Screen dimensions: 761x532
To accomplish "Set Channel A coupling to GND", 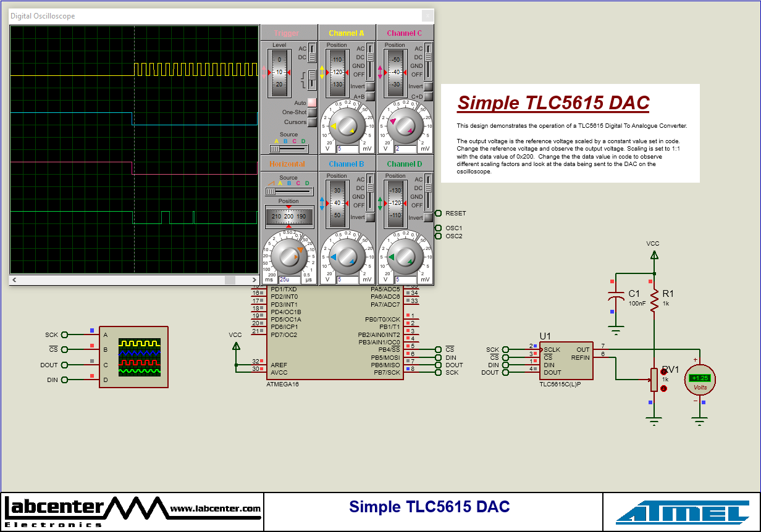I will click(x=369, y=66).
